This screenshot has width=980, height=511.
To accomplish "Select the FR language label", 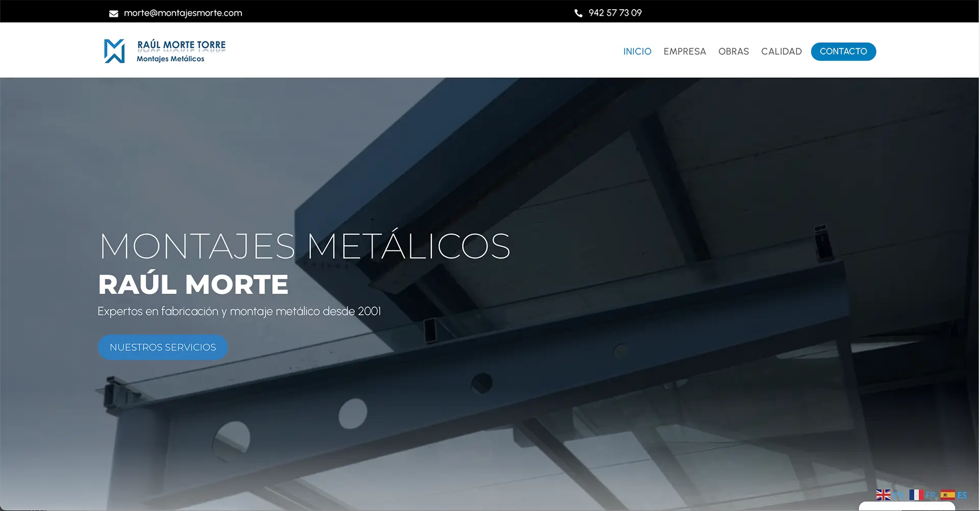I will coord(930,495).
